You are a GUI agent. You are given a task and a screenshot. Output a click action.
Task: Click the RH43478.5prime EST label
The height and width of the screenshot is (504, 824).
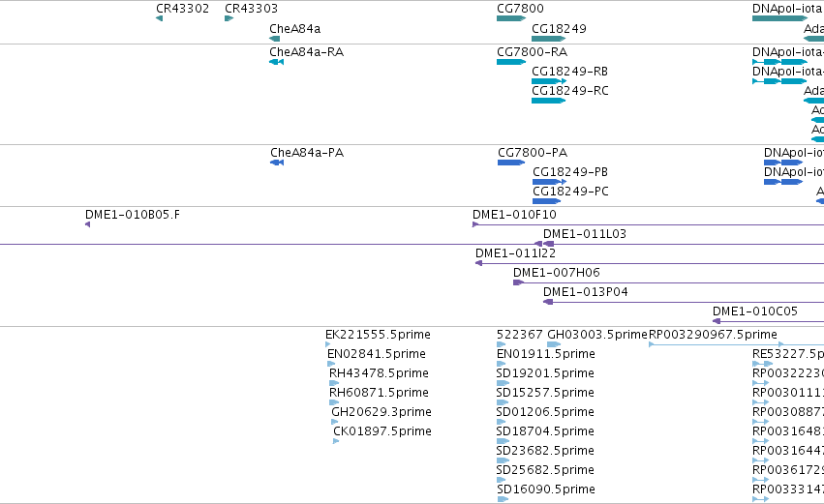click(379, 373)
